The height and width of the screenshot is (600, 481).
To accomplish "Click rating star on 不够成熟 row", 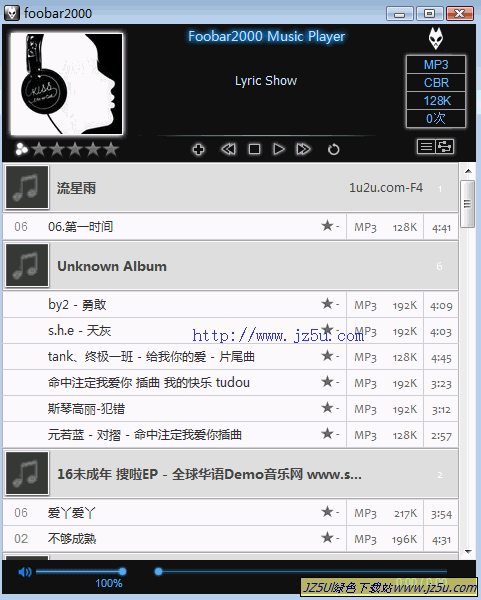I will click(327, 538).
